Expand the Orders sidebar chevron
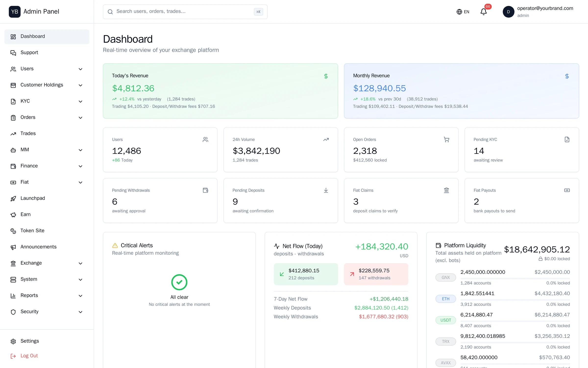588x368 pixels. click(x=80, y=118)
